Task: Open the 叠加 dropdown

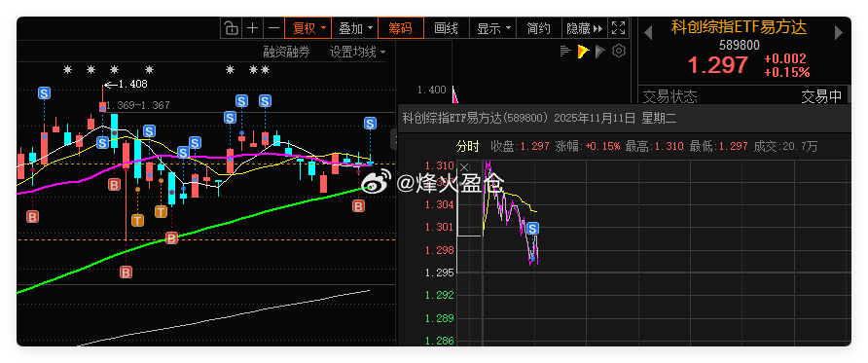Action: tap(354, 27)
